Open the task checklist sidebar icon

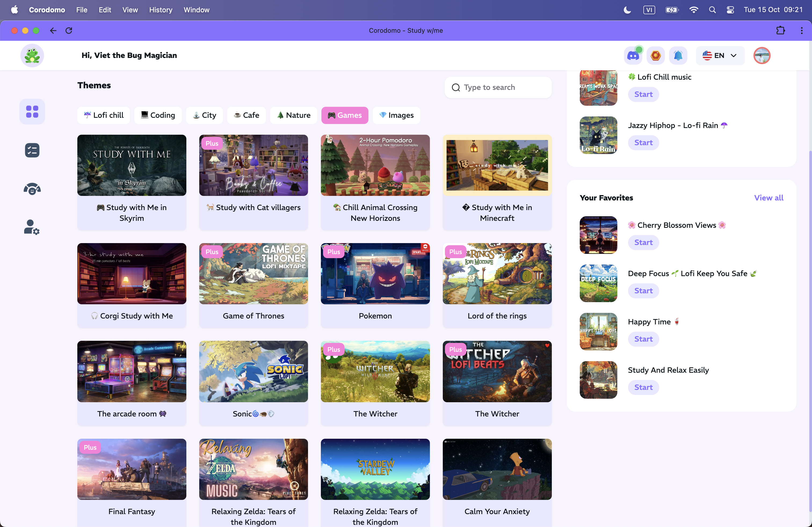click(x=32, y=150)
